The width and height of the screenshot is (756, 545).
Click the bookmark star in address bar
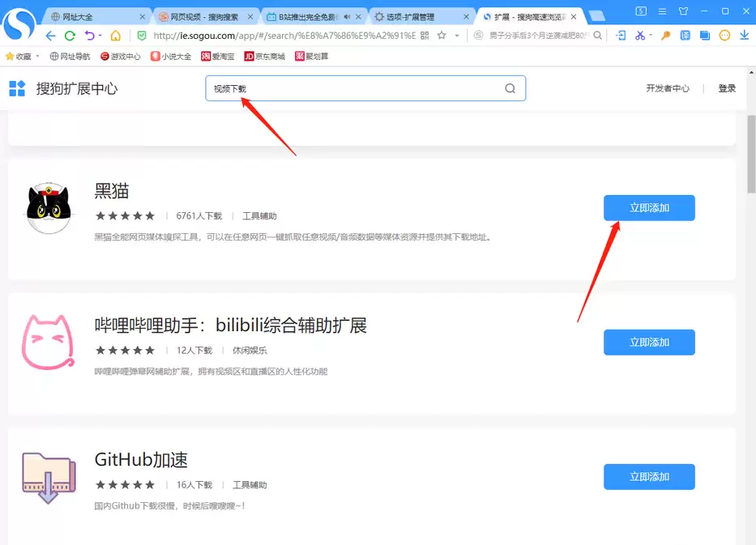(442, 35)
